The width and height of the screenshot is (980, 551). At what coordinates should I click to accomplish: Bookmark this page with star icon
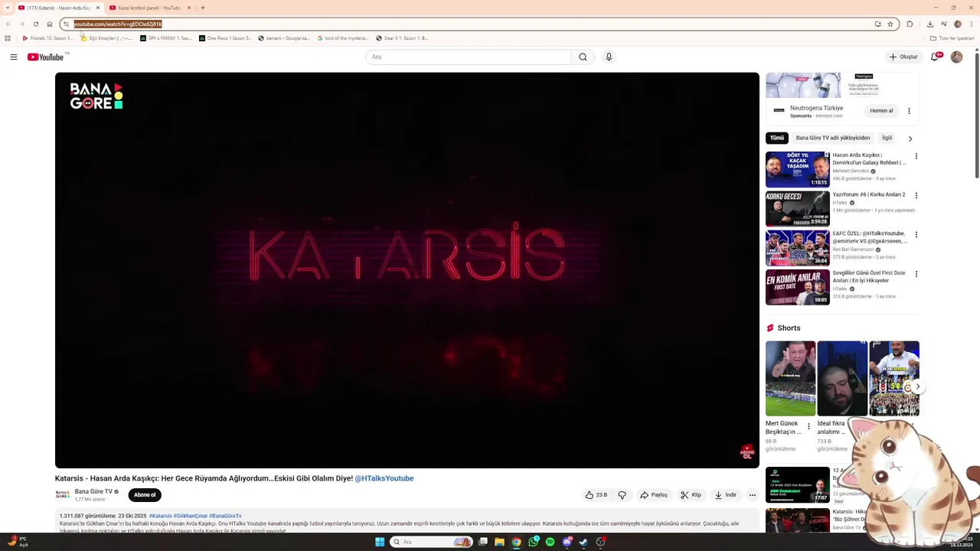click(890, 24)
